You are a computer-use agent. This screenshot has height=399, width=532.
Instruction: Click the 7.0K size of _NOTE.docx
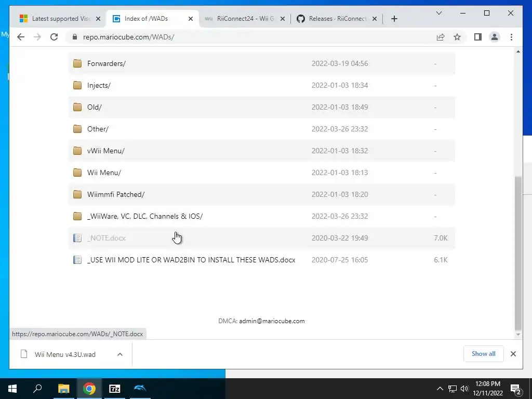pos(441,238)
